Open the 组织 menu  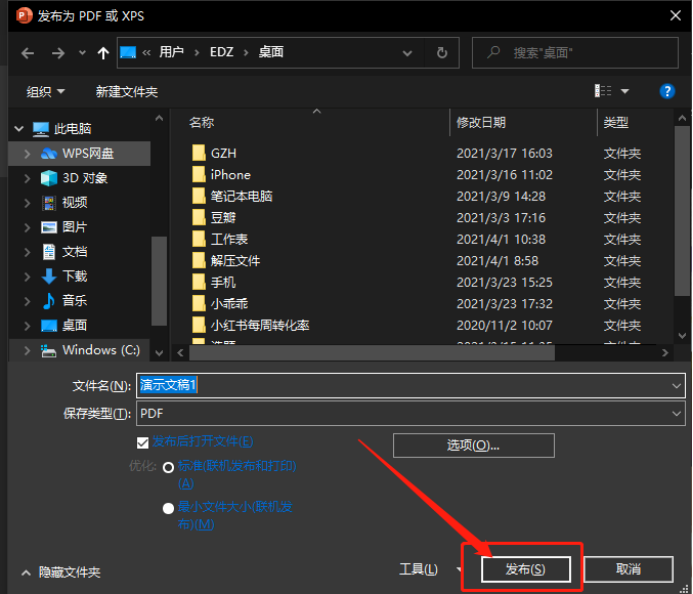point(46,92)
